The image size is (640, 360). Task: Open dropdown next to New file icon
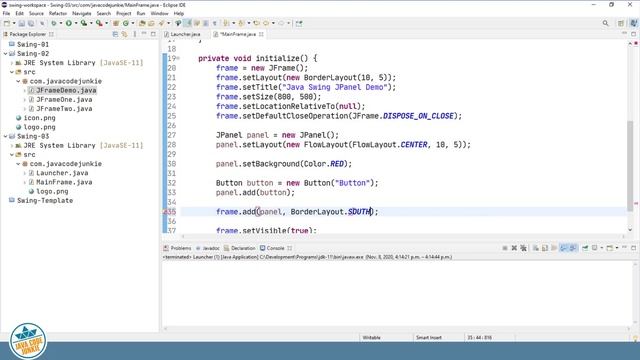14,23
